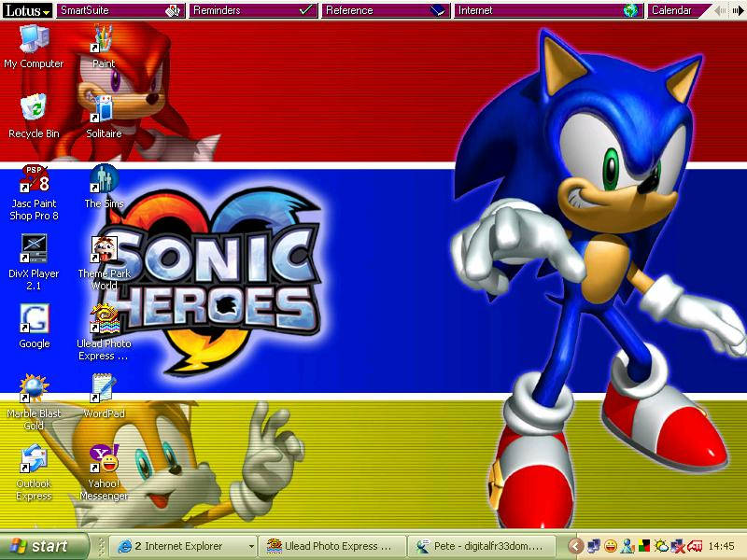This screenshot has height=560, width=747.
Task: Click the Start button
Action: pyautogui.click(x=44, y=546)
